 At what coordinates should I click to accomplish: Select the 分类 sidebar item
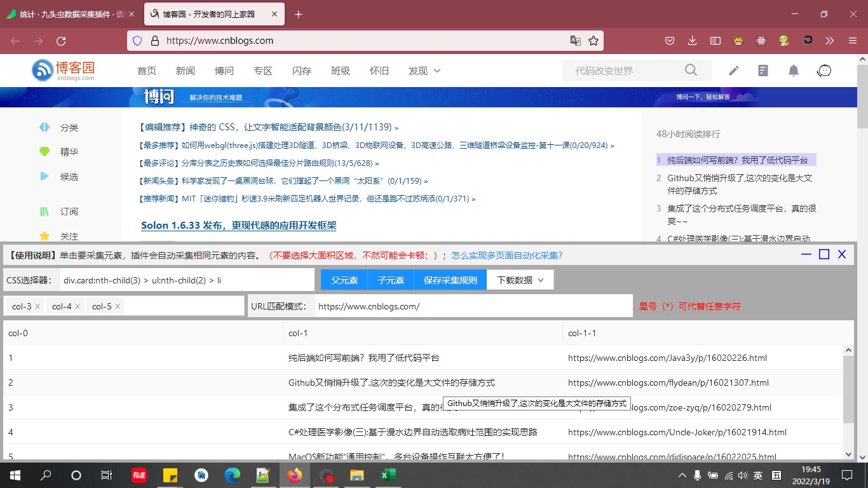tap(58, 127)
